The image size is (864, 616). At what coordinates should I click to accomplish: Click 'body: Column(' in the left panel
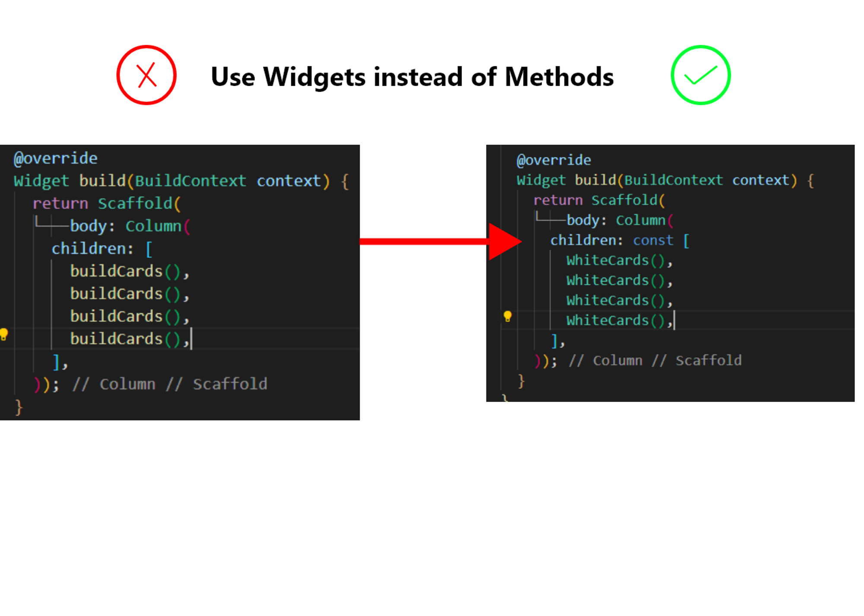coord(130,226)
